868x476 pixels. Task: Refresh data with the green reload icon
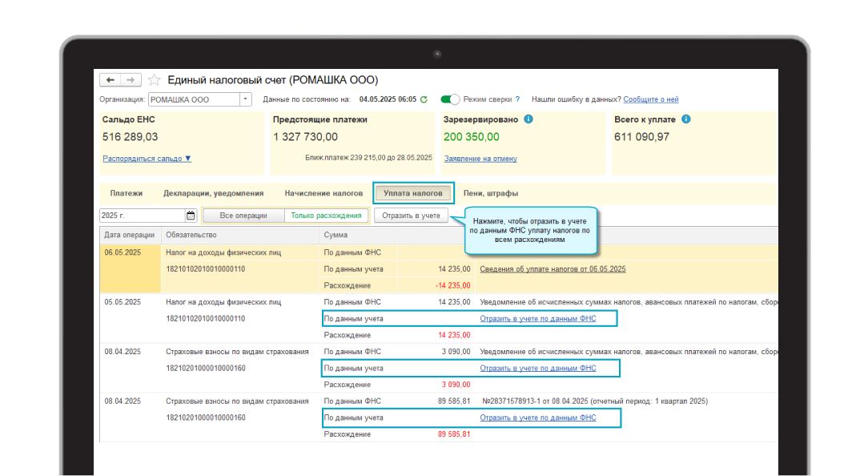(x=424, y=99)
